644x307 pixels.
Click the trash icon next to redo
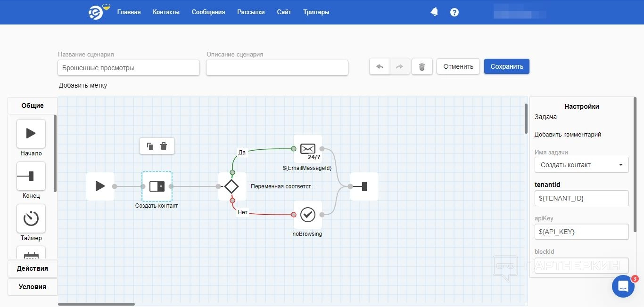tap(422, 67)
